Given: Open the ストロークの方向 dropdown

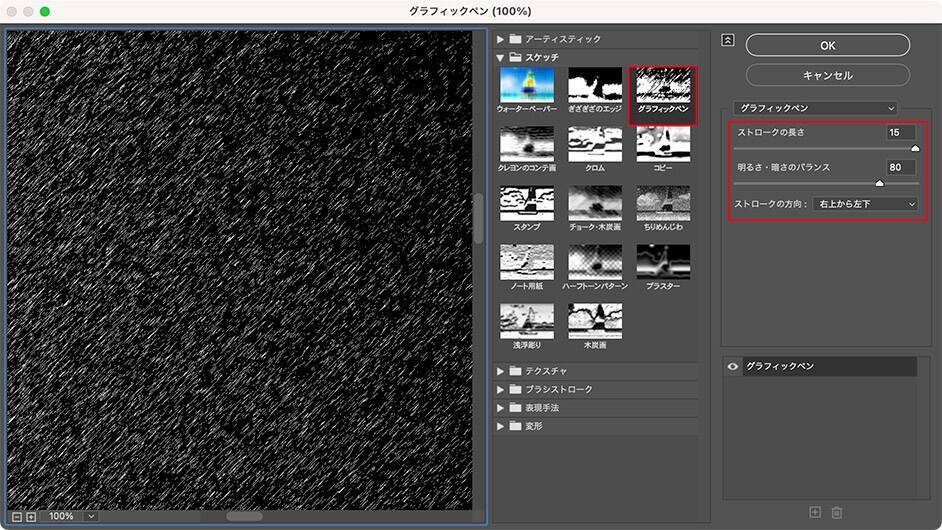Looking at the screenshot, I should [864, 204].
